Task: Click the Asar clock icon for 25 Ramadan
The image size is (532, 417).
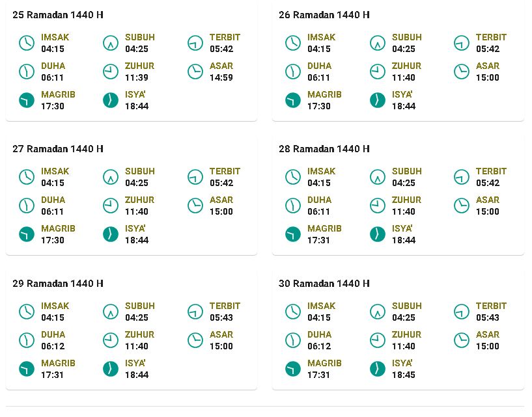Action: click(x=195, y=72)
